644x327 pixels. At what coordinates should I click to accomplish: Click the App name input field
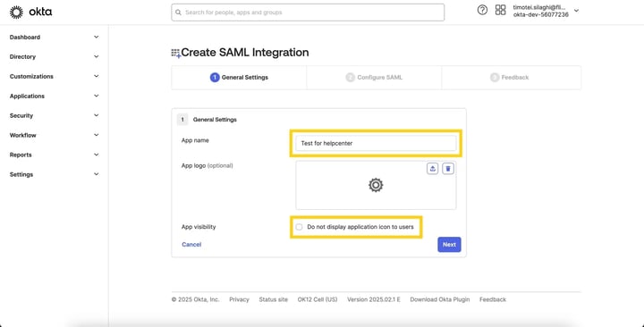pyautogui.click(x=376, y=143)
